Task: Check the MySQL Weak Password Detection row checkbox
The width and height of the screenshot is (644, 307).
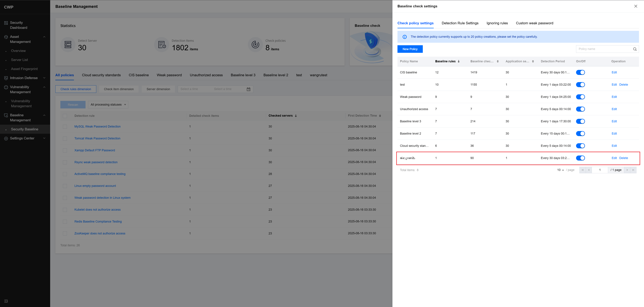Action: pos(65,127)
